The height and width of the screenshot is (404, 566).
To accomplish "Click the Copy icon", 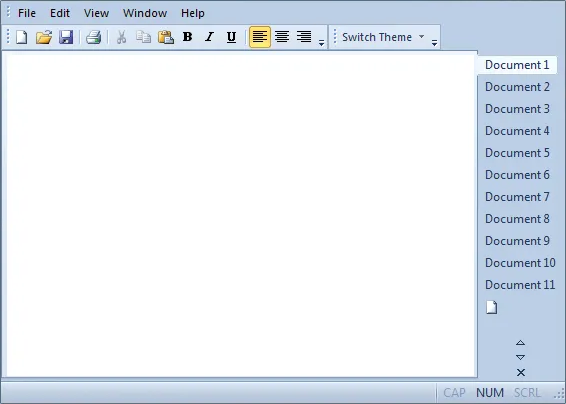I will click(143, 37).
